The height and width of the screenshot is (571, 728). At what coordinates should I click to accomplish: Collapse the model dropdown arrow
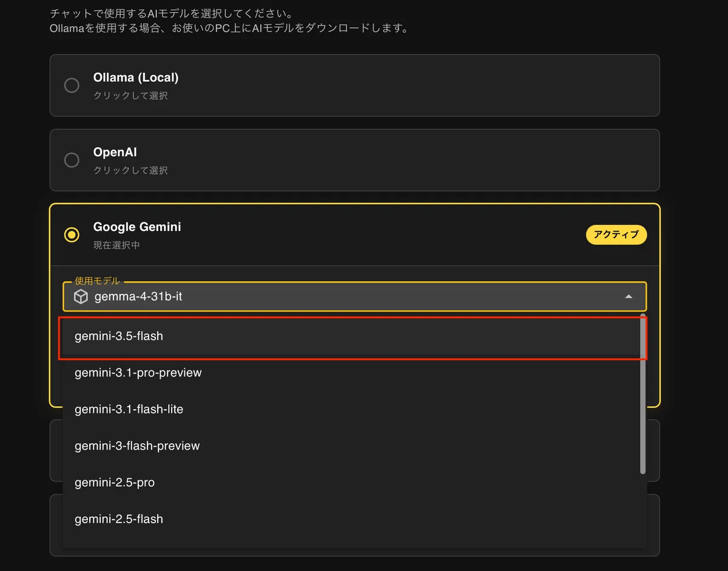pyautogui.click(x=629, y=296)
